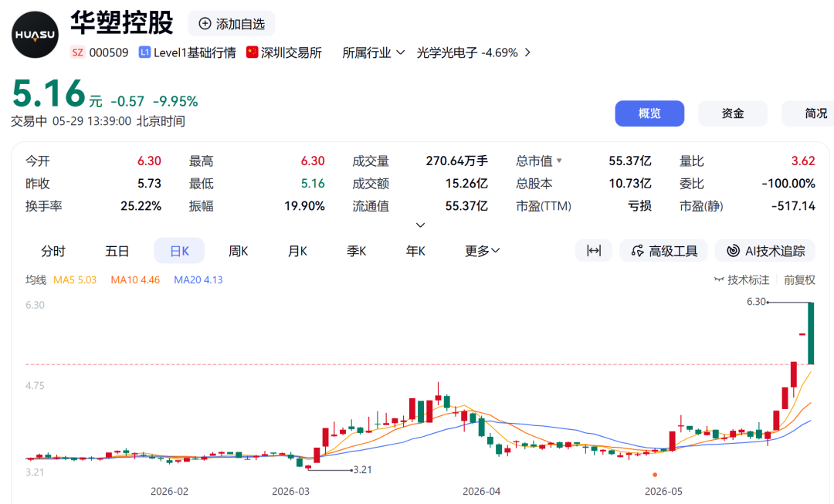The height and width of the screenshot is (504, 834).
Task: Click the stock code 000509
Action: [x=109, y=52]
